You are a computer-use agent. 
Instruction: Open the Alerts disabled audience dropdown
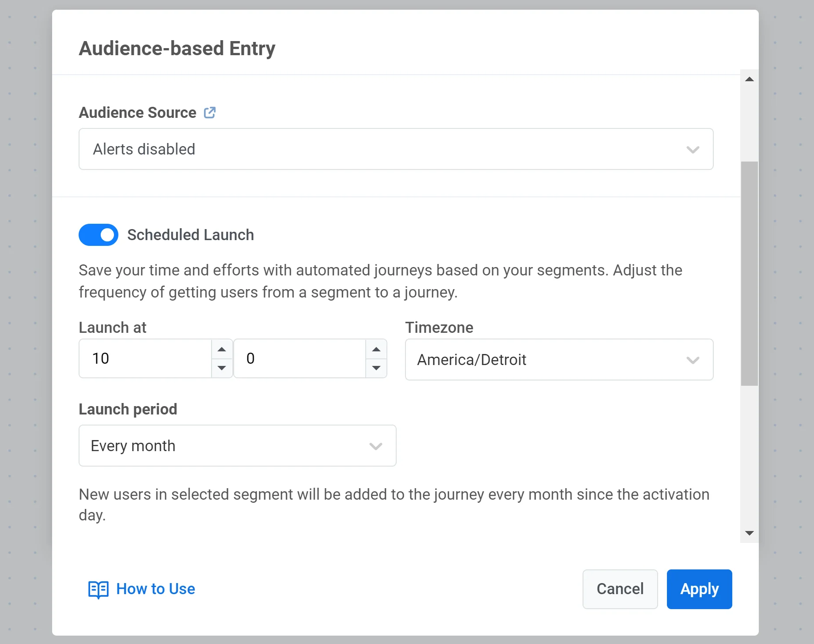pyautogui.click(x=389, y=149)
